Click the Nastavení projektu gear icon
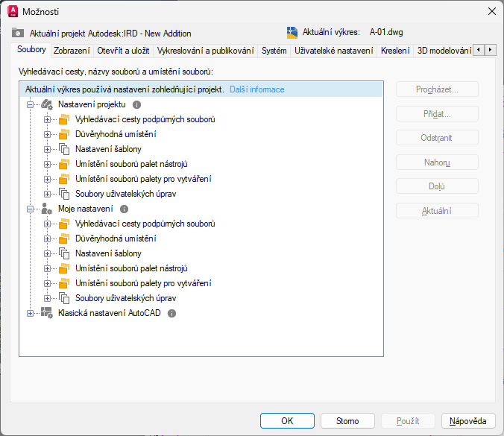This screenshot has width=504, height=436. tap(46, 104)
